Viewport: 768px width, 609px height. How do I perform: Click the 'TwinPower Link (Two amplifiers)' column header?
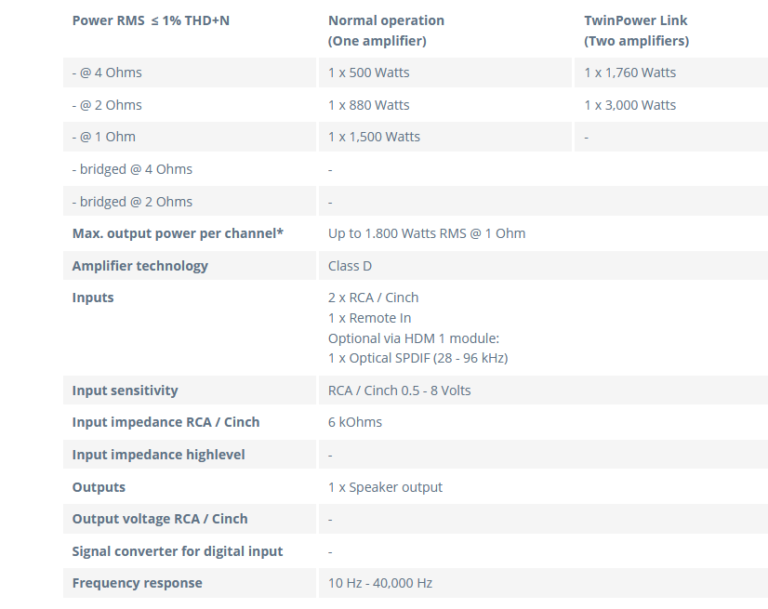[636, 30]
